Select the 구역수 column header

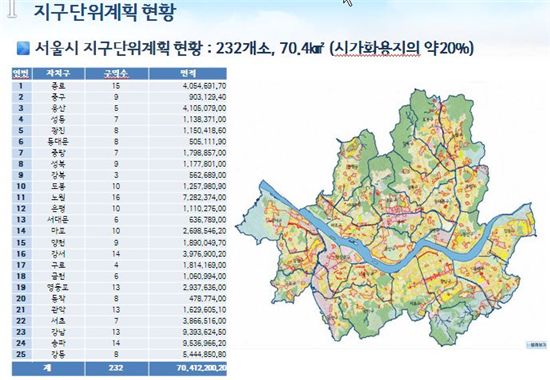[116, 74]
